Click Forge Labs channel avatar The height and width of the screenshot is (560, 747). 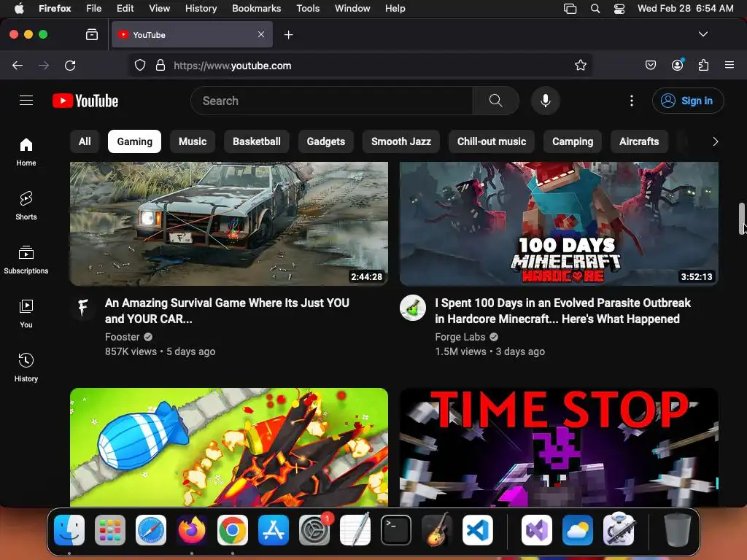413,307
